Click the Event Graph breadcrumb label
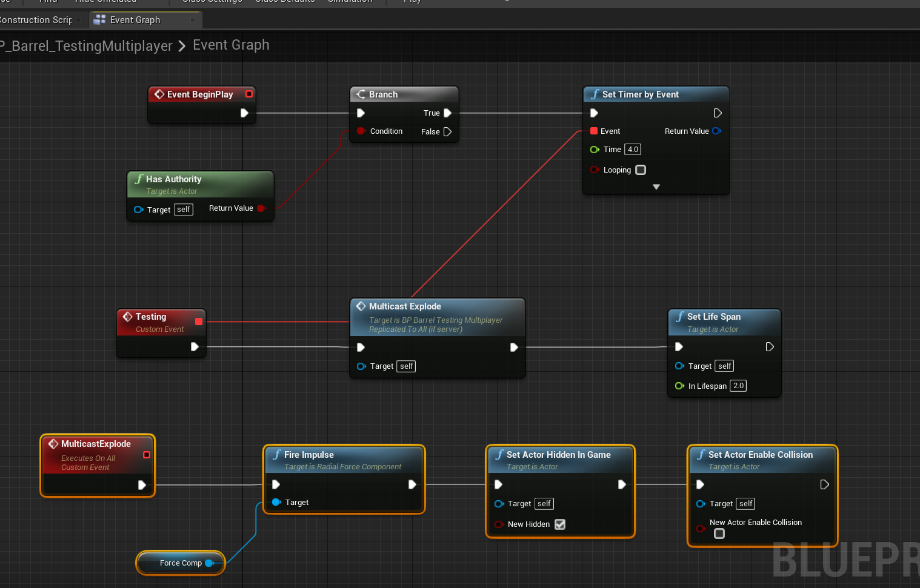The width and height of the screenshot is (920, 588). (231, 45)
